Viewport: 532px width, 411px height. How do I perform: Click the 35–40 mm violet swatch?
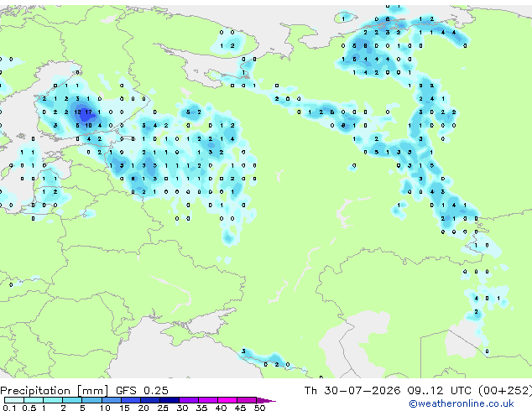(x=207, y=400)
